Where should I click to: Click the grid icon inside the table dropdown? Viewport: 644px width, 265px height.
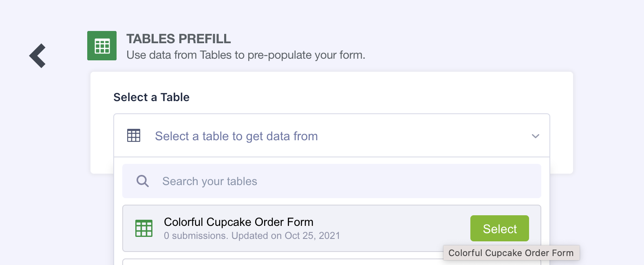coord(134,135)
